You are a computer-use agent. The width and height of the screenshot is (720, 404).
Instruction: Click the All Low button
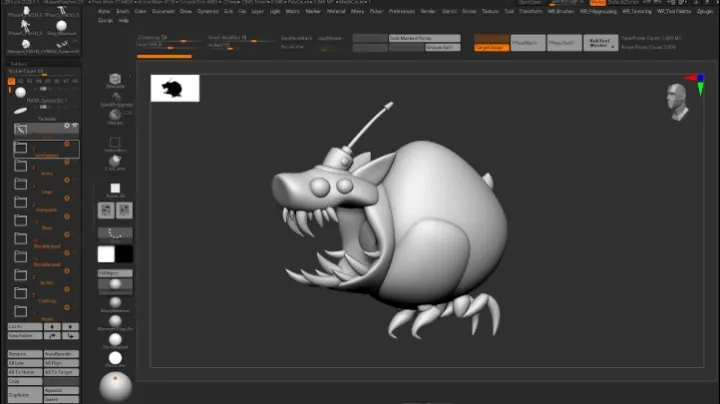pyautogui.click(x=25, y=363)
